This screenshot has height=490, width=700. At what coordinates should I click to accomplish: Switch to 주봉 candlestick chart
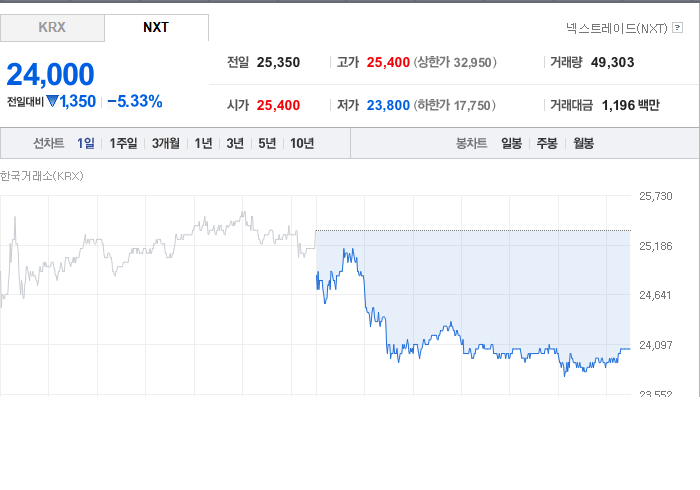pos(547,143)
